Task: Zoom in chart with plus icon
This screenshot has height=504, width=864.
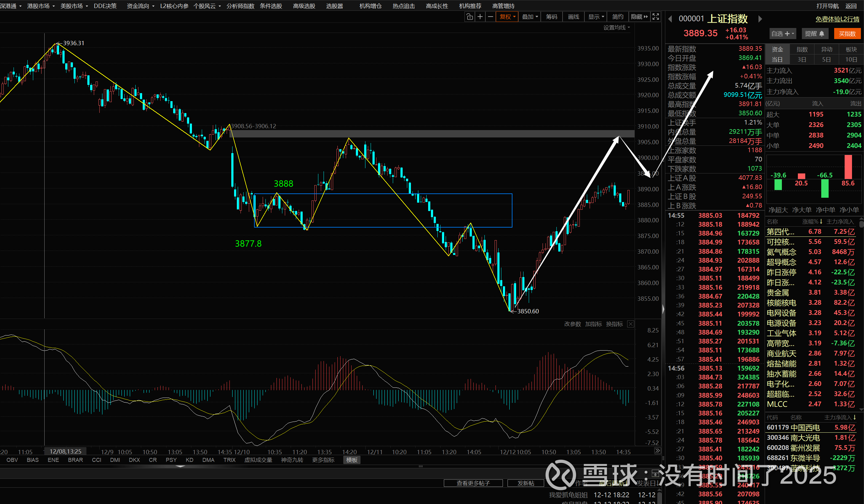Action: [x=480, y=17]
